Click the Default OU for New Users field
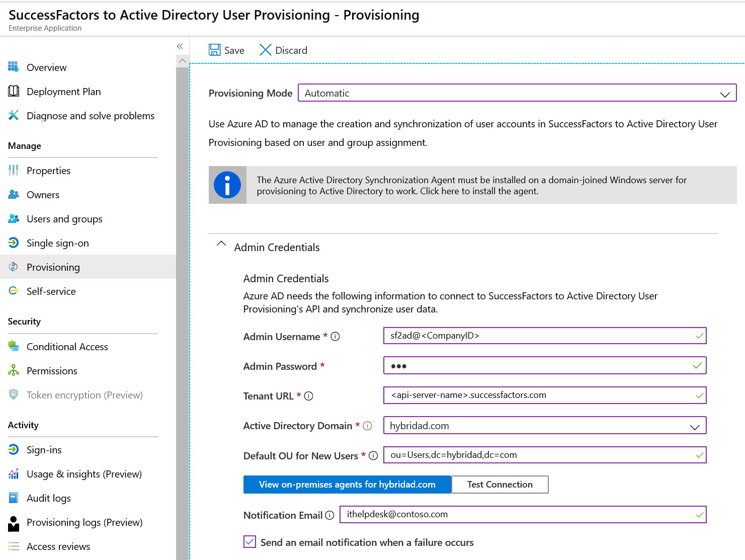 pyautogui.click(x=545, y=455)
